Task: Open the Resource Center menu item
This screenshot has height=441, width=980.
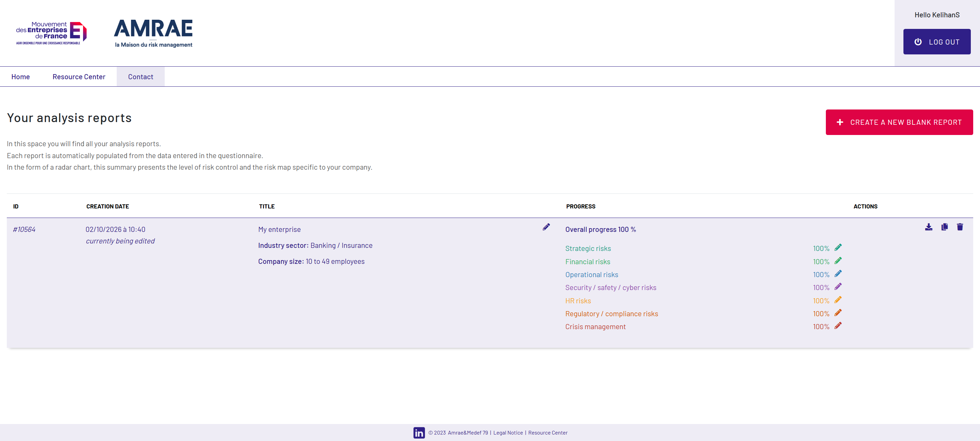Action: click(79, 77)
